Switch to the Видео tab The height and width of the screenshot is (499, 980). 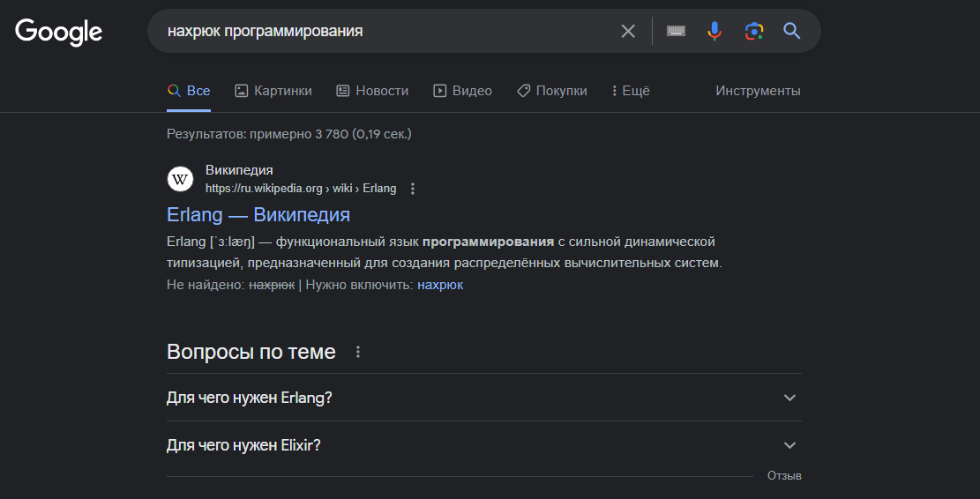(462, 91)
